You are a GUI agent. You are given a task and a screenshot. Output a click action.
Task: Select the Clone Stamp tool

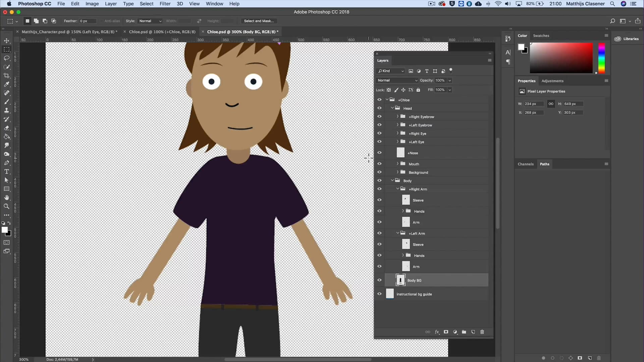coord(7,111)
